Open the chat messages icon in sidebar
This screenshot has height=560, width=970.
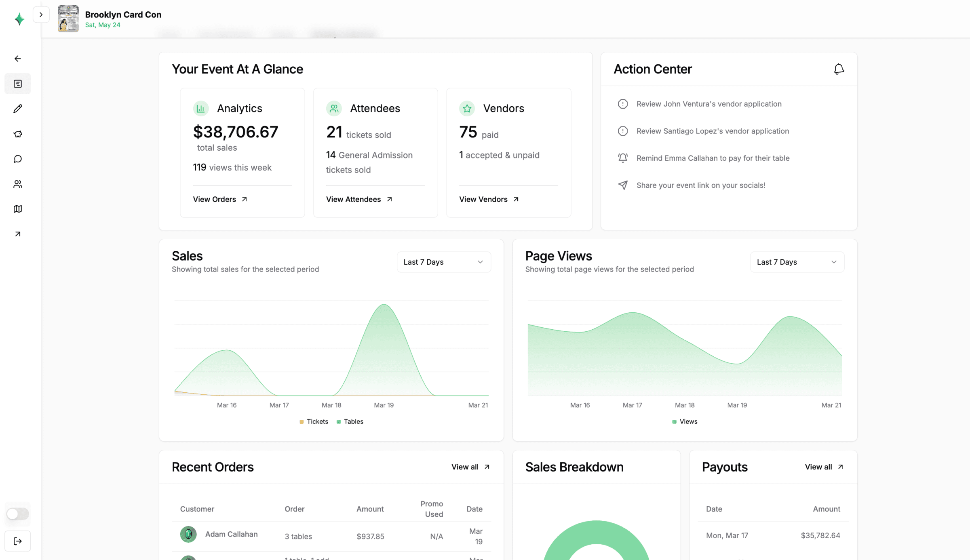pyautogui.click(x=18, y=159)
